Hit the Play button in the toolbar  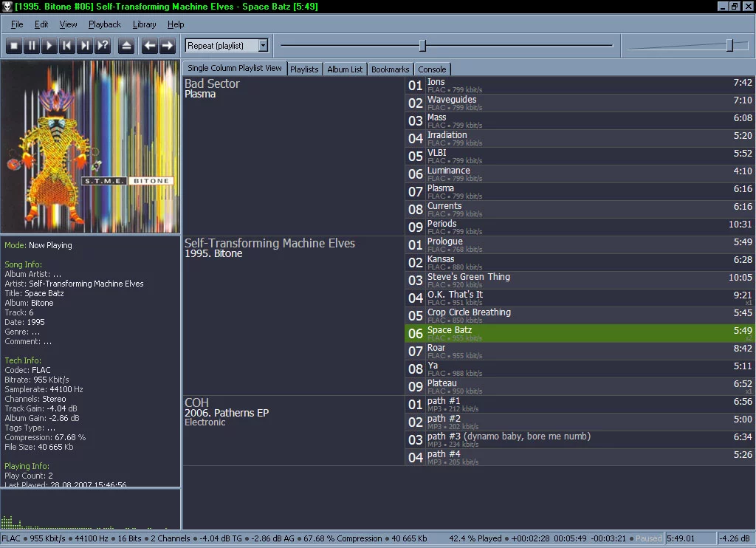point(49,46)
